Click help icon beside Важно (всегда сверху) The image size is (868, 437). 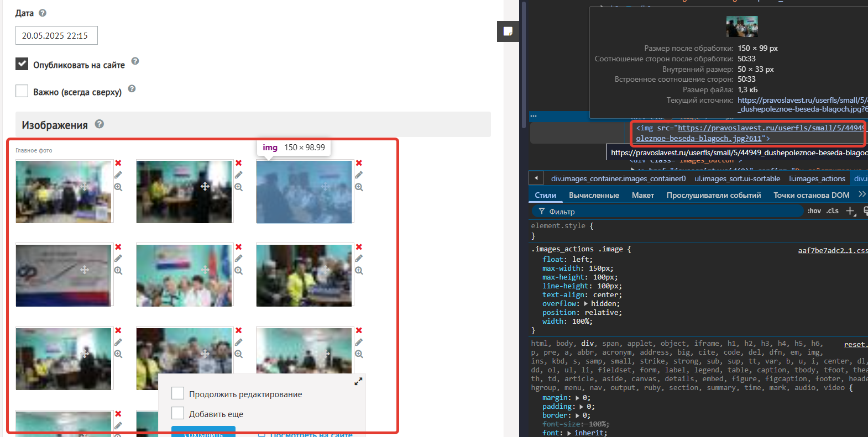pos(132,88)
